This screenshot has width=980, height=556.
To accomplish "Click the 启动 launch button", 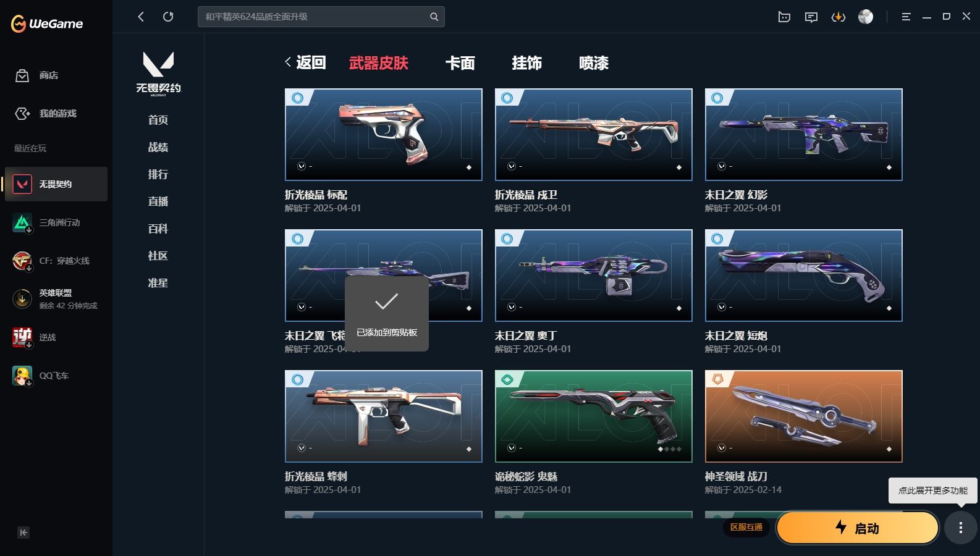I will [858, 528].
